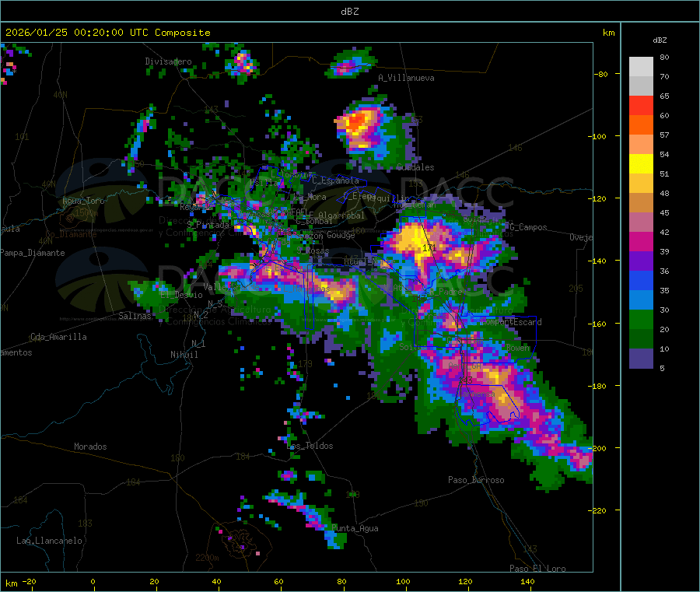Click the magenta 39 dBZ legend block
Screen dimensions: 700x592
click(641, 241)
